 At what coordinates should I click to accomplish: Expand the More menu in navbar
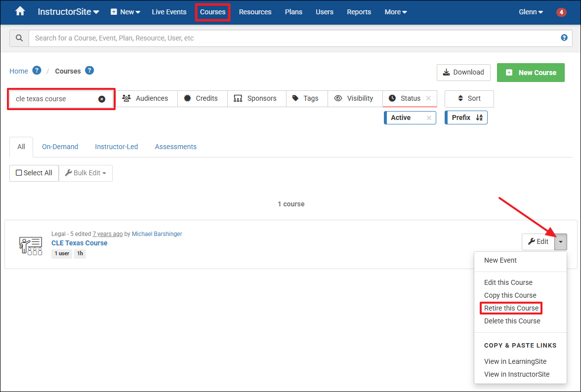pyautogui.click(x=395, y=12)
